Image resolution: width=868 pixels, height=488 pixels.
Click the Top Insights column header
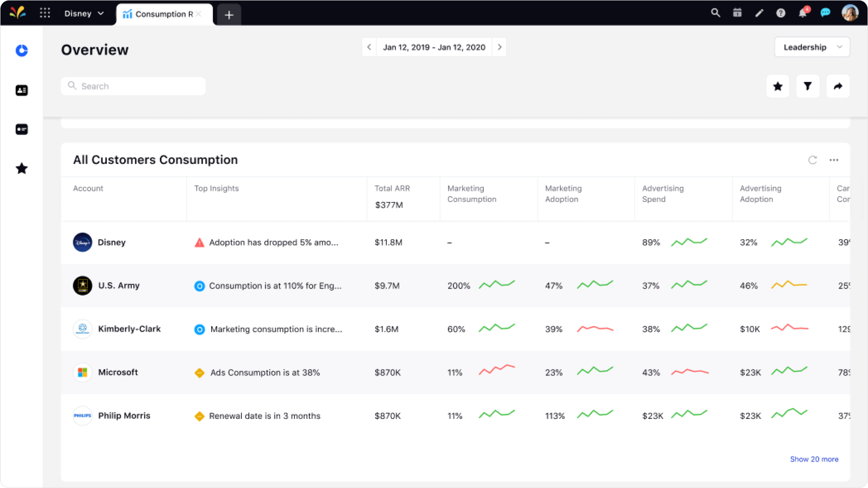[216, 188]
